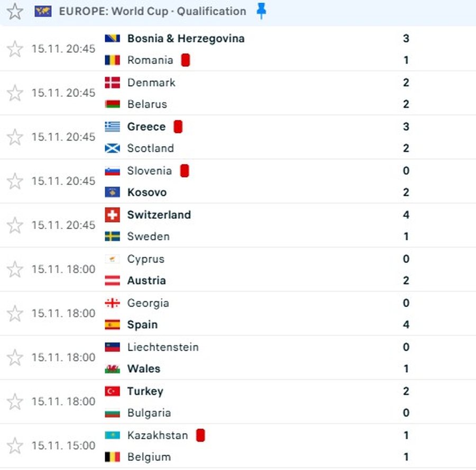Image resolution: width=476 pixels, height=470 pixels.
Task: Add Denmark vs Belarus match to favorites
Action: pyautogui.click(x=15, y=93)
